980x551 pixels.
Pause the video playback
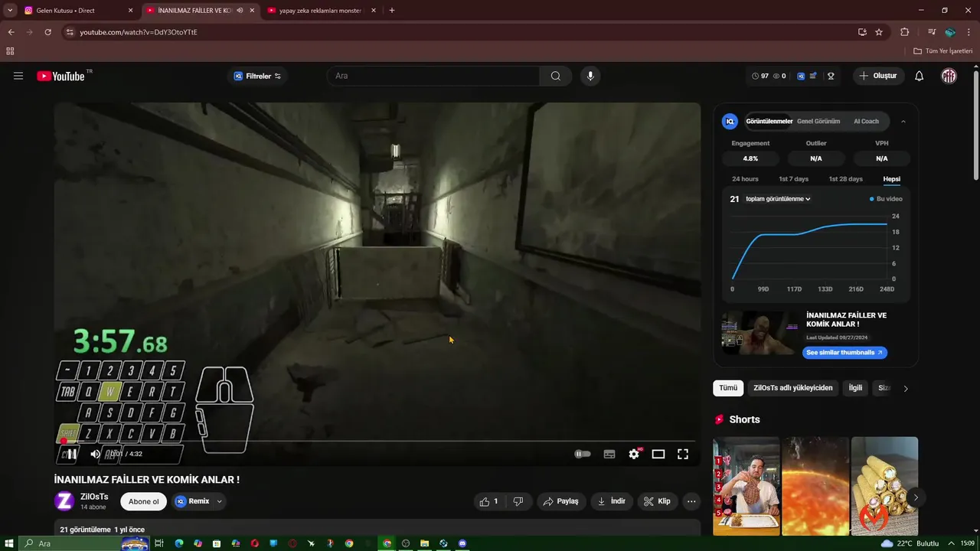click(71, 454)
